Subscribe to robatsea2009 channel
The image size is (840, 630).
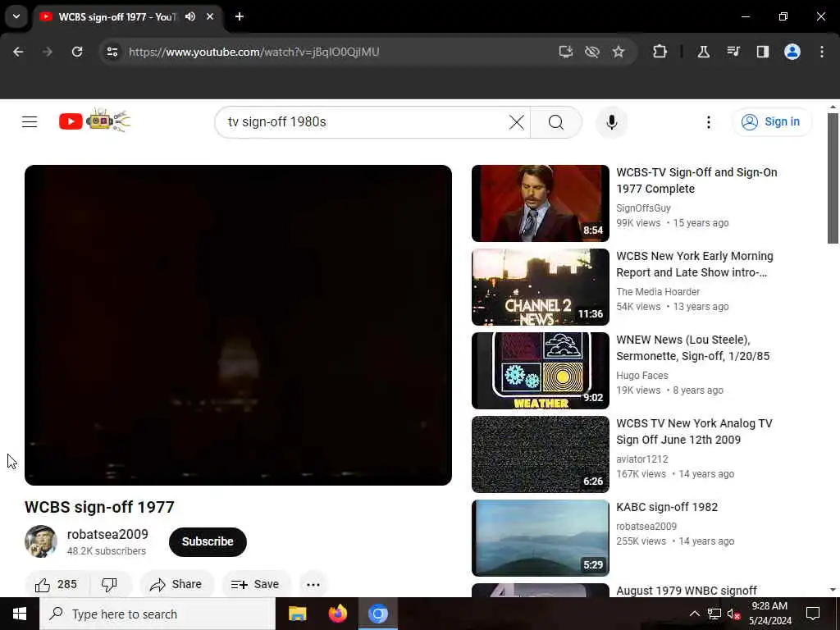208,541
